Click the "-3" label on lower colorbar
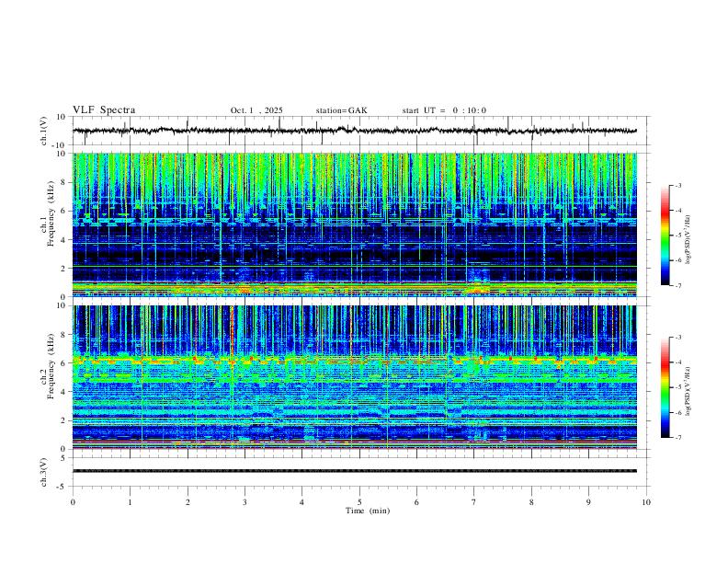The height and width of the screenshot is (563, 728). coord(678,338)
